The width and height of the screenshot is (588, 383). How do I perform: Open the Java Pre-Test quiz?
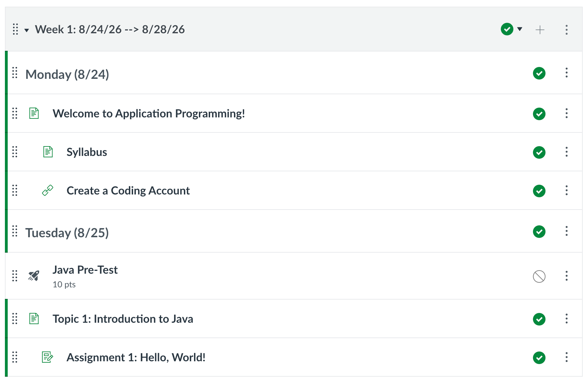(85, 270)
